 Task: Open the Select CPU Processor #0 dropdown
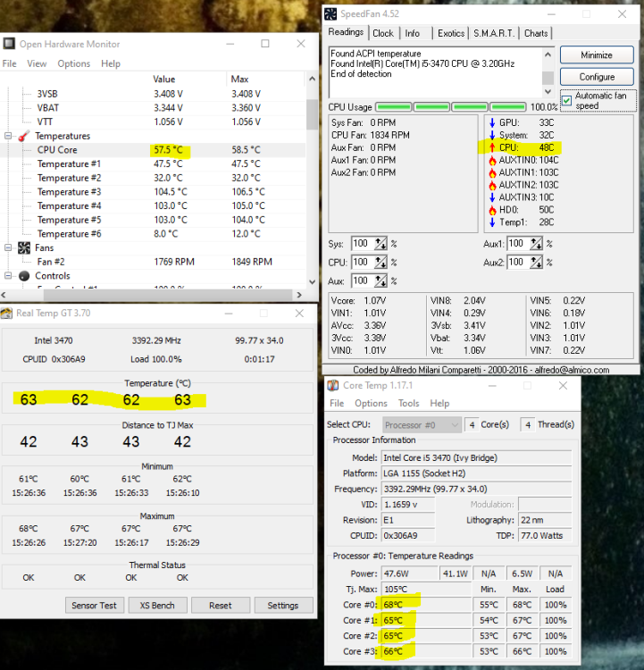(422, 424)
